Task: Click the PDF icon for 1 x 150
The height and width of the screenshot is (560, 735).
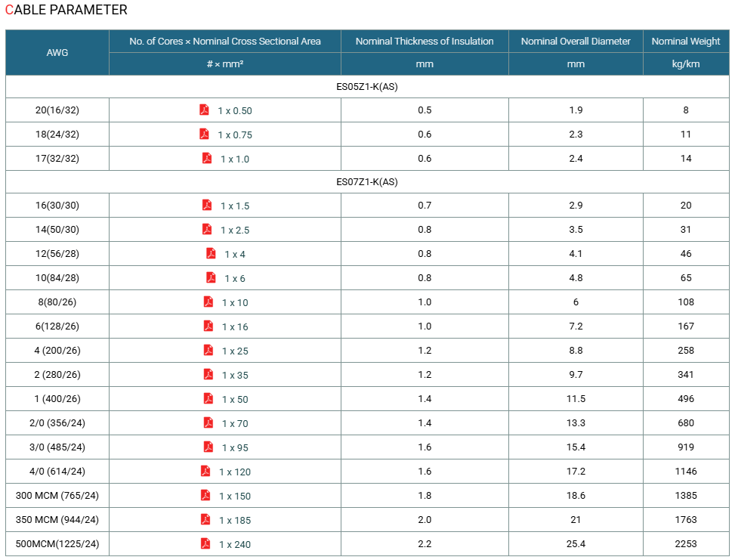Action: click(x=205, y=495)
